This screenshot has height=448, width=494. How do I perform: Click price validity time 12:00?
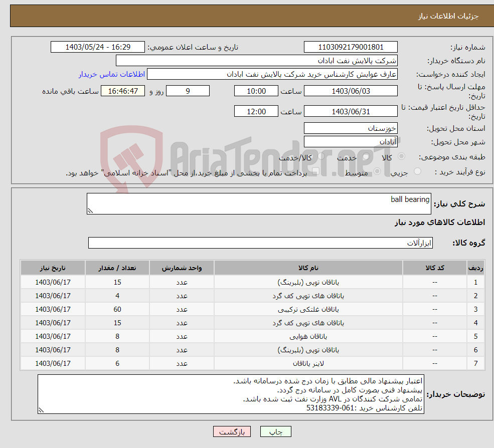[256, 111]
